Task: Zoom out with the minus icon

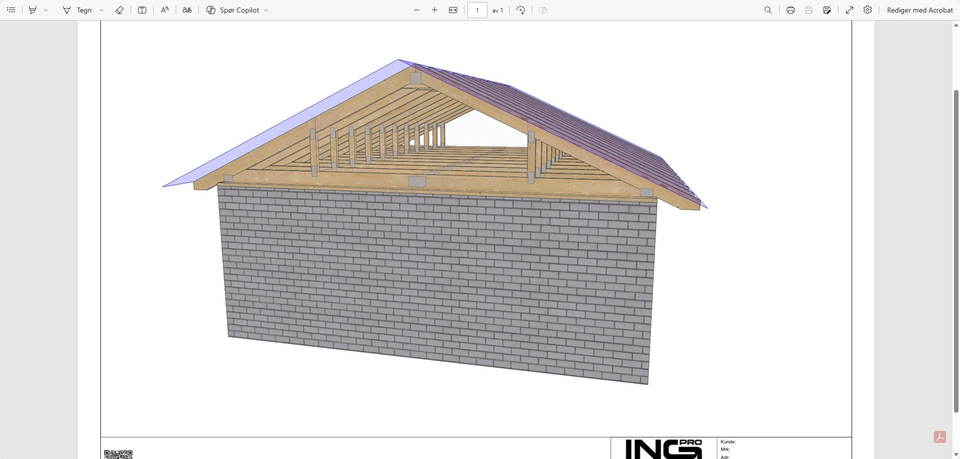Action: [417, 10]
